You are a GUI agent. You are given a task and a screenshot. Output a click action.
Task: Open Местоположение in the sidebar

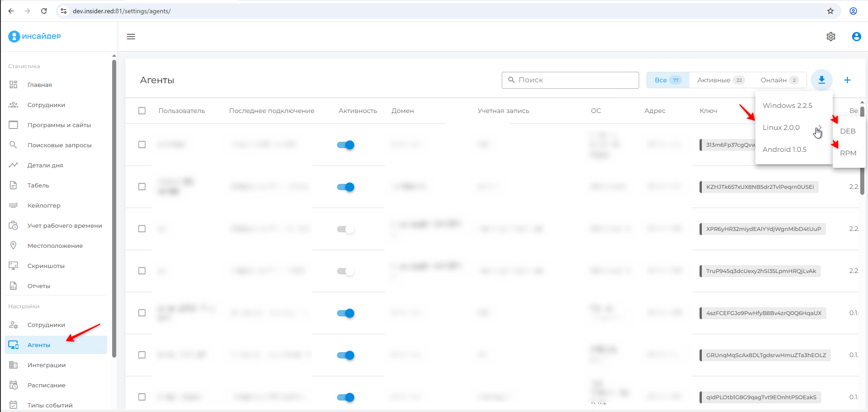coord(55,246)
